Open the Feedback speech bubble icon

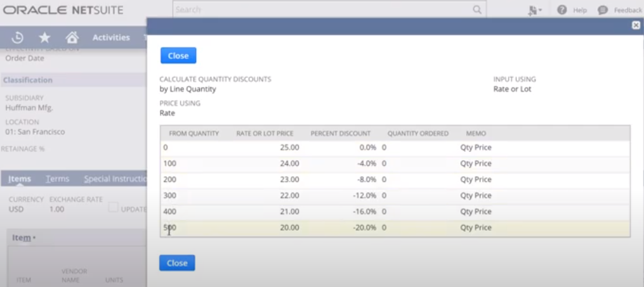coord(603,10)
